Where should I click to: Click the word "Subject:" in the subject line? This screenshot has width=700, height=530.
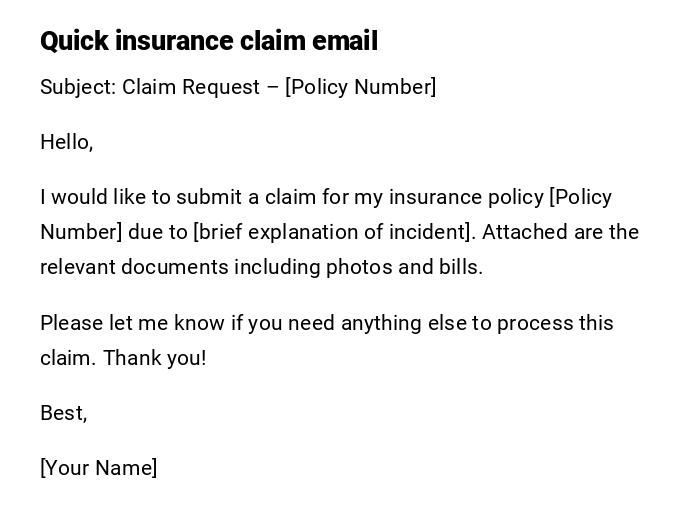[x=78, y=87]
